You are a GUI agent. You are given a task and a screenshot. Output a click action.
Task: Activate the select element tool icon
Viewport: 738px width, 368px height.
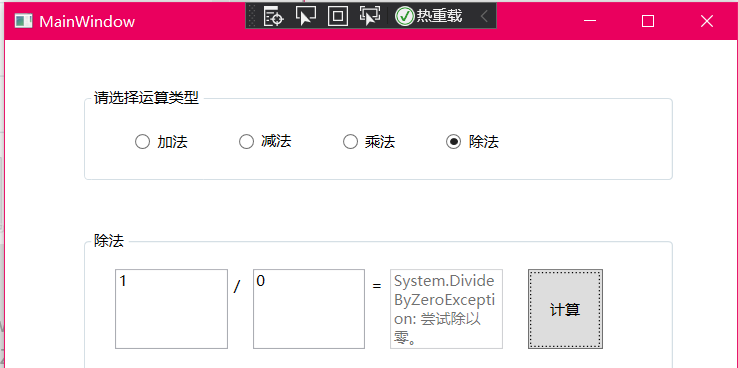point(306,16)
